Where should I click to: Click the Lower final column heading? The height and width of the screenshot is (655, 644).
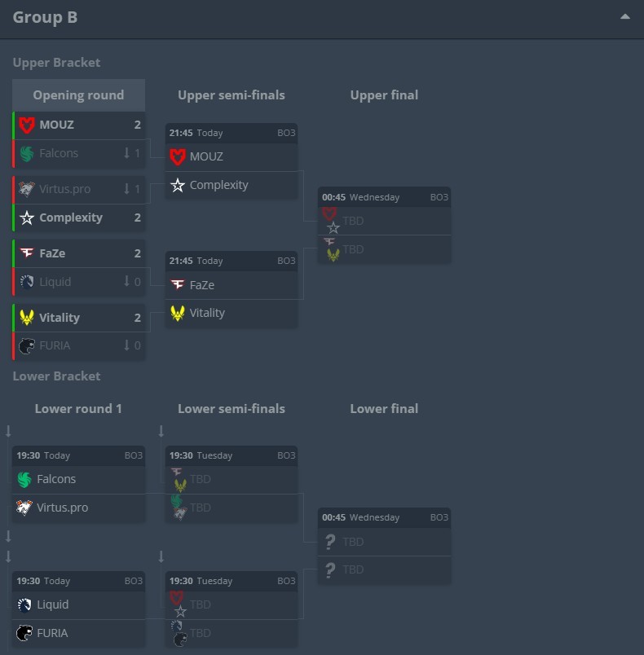(384, 409)
